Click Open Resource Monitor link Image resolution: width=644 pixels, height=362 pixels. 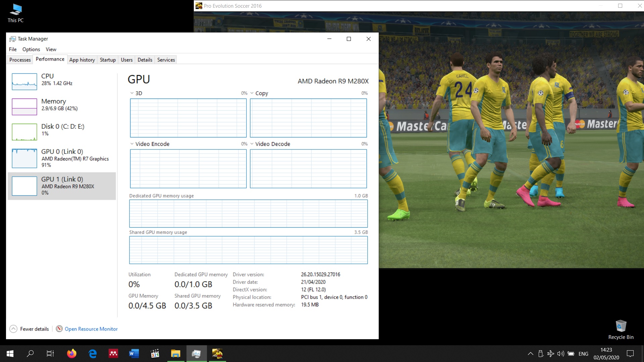pyautogui.click(x=91, y=329)
